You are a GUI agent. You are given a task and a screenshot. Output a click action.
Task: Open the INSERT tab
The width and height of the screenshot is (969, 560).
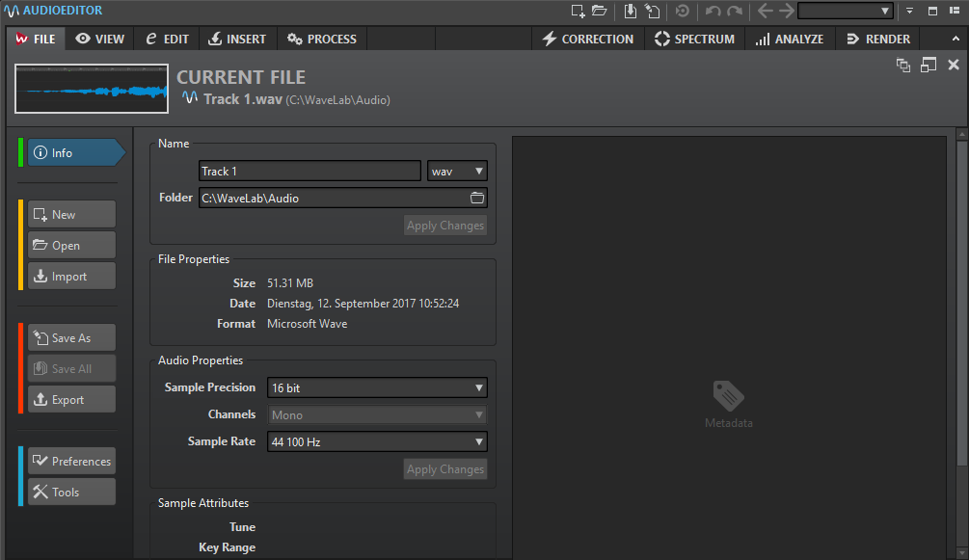click(237, 39)
